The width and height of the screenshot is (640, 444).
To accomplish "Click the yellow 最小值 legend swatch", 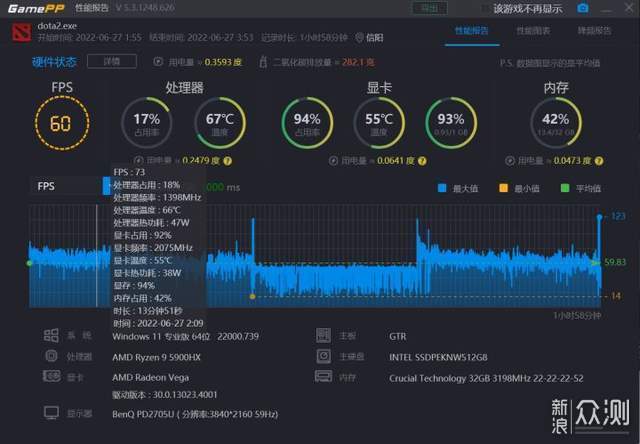I will 504,188.
